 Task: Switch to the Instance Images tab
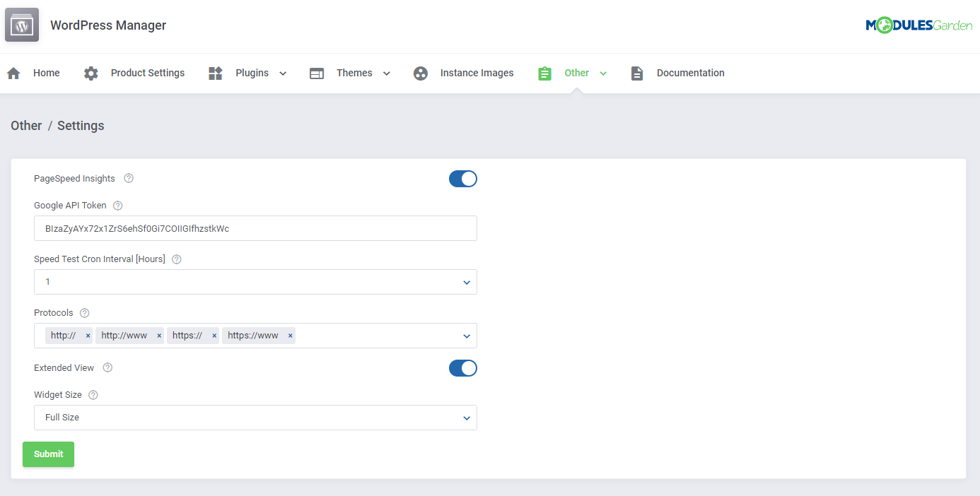point(477,73)
